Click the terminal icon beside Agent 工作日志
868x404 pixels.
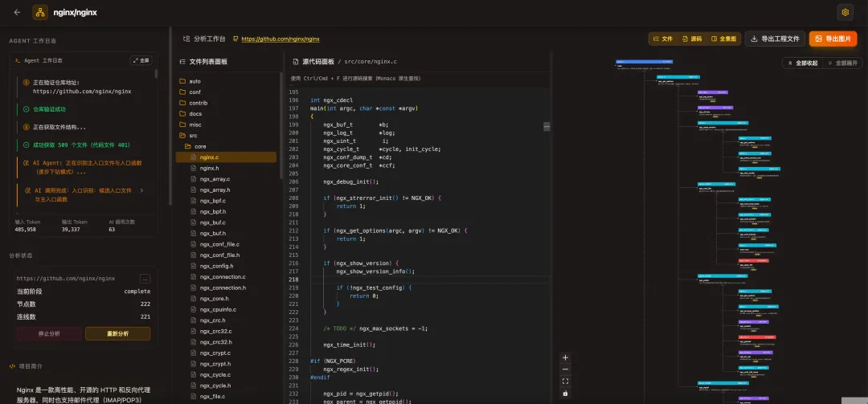tap(18, 60)
